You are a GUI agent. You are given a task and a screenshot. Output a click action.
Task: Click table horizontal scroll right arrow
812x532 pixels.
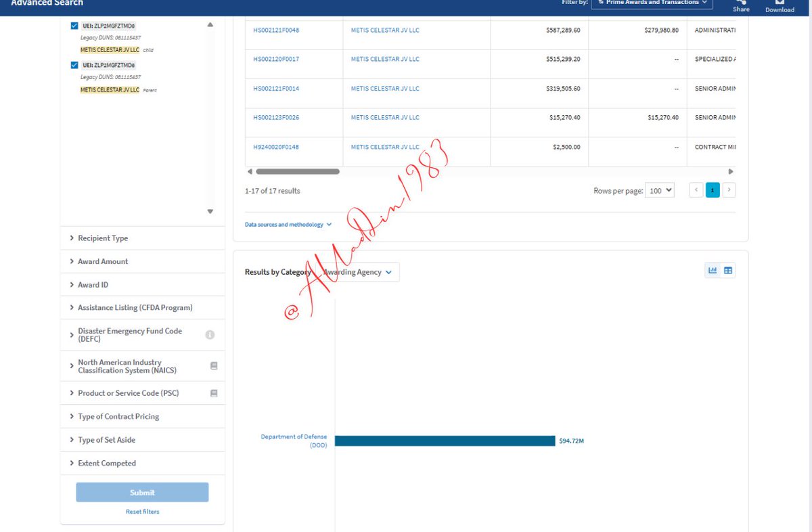pos(731,172)
